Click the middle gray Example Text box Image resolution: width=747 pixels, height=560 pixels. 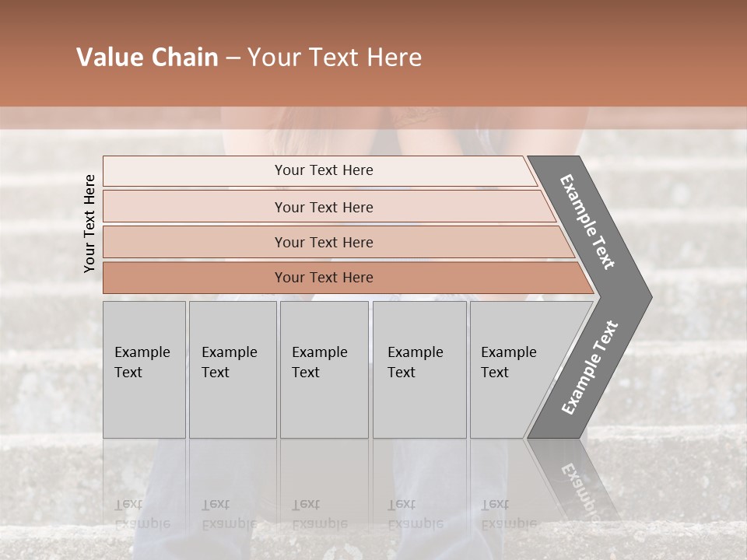[x=324, y=369]
